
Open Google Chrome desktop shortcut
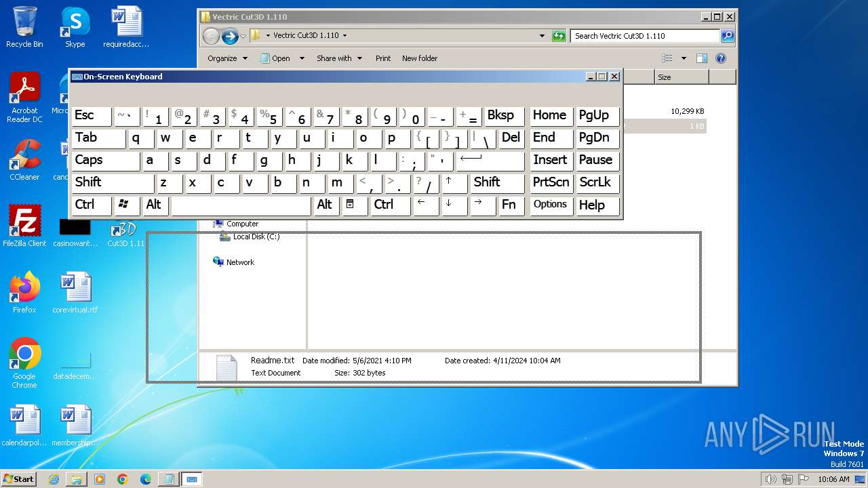tap(24, 363)
